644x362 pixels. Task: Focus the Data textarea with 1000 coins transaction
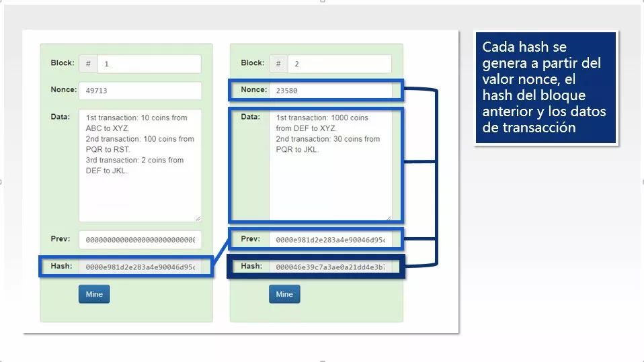(331, 165)
